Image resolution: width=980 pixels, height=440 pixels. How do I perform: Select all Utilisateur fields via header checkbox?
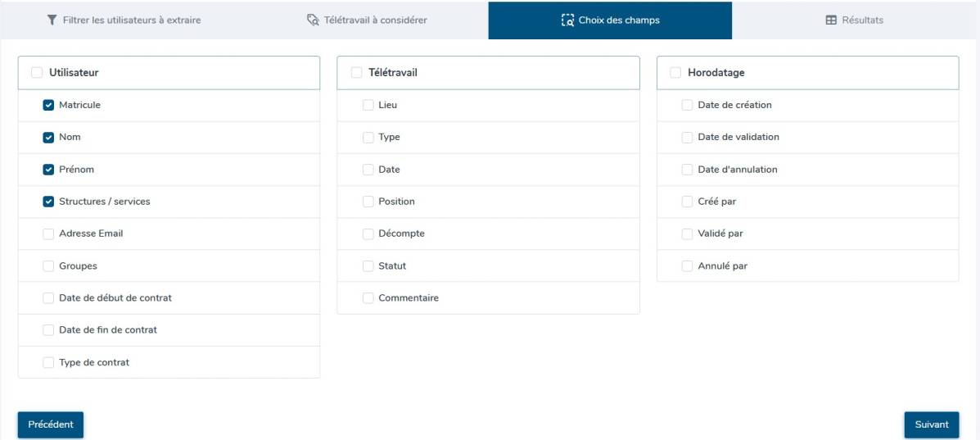[x=37, y=73]
